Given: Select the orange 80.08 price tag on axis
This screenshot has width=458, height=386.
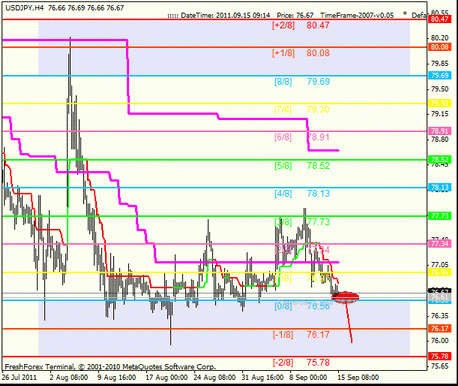Looking at the screenshot, I should [x=439, y=47].
